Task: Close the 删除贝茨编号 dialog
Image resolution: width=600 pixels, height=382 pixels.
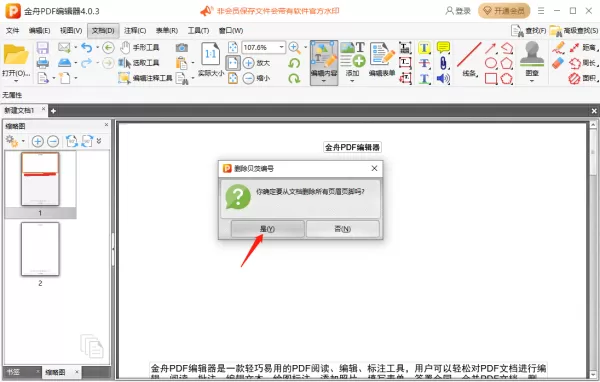Action: click(x=374, y=168)
